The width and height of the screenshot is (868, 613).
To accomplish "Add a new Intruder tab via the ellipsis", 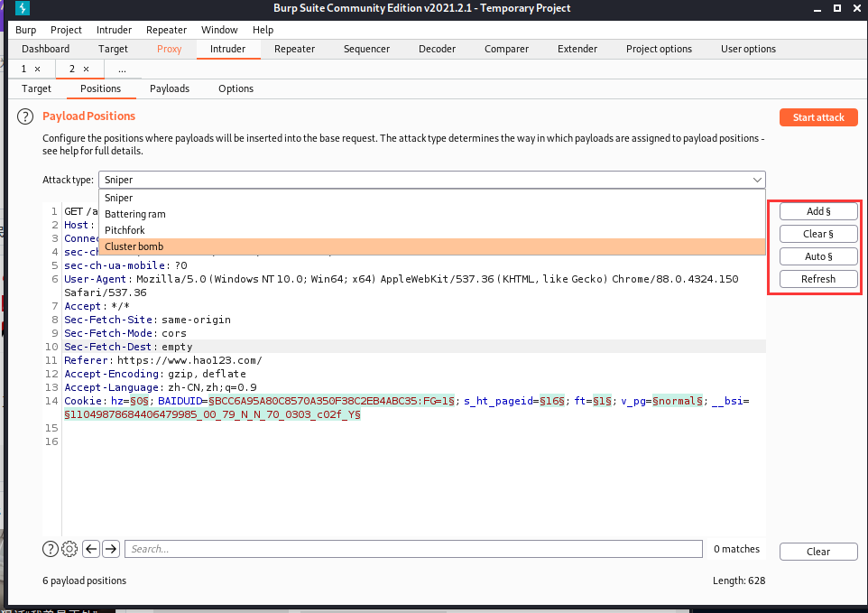I will coord(122,69).
